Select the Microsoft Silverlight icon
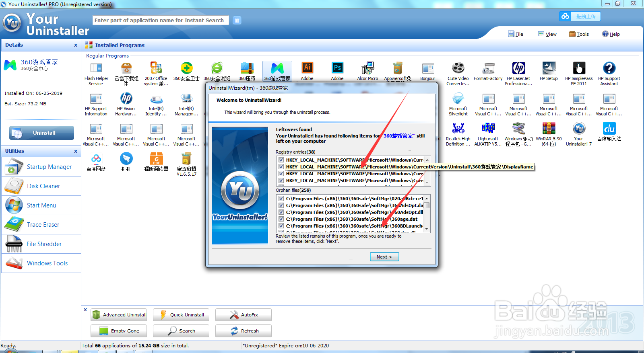This screenshot has height=353, width=644. pyautogui.click(x=458, y=98)
